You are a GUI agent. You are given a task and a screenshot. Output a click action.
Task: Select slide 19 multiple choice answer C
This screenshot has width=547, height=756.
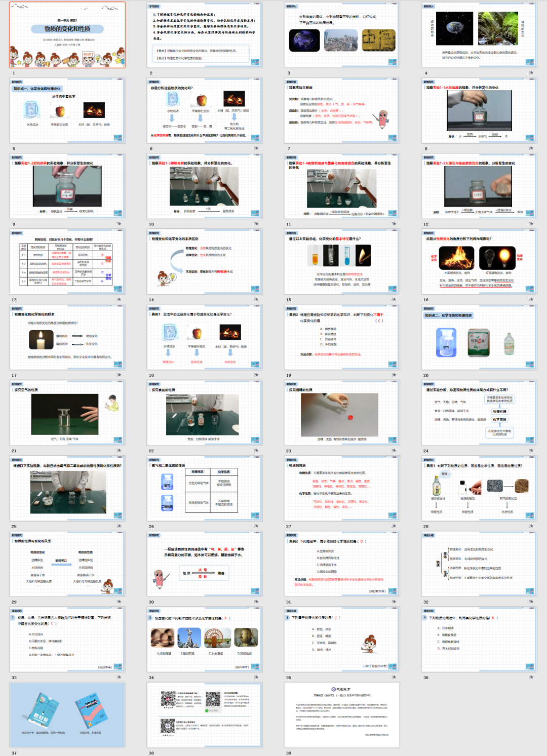(x=342, y=337)
